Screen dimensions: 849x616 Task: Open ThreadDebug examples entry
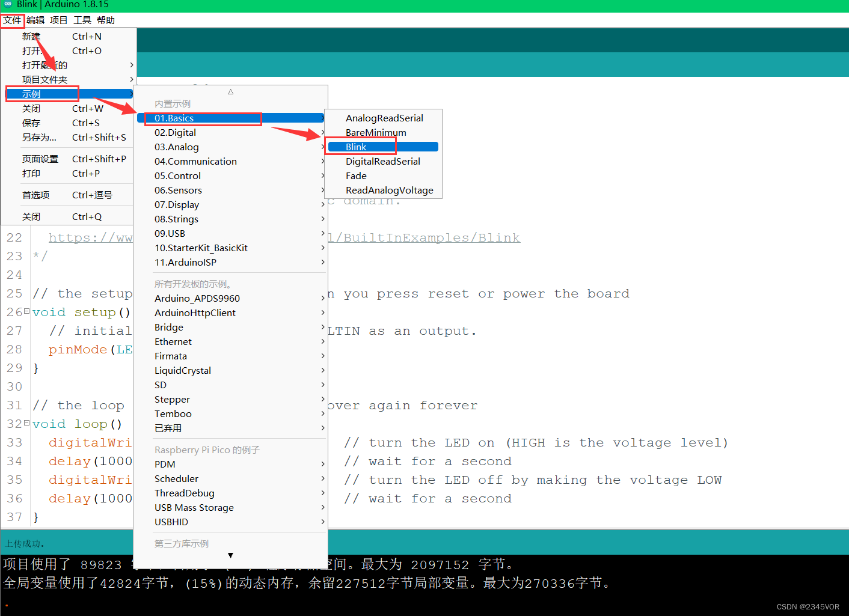(231, 493)
